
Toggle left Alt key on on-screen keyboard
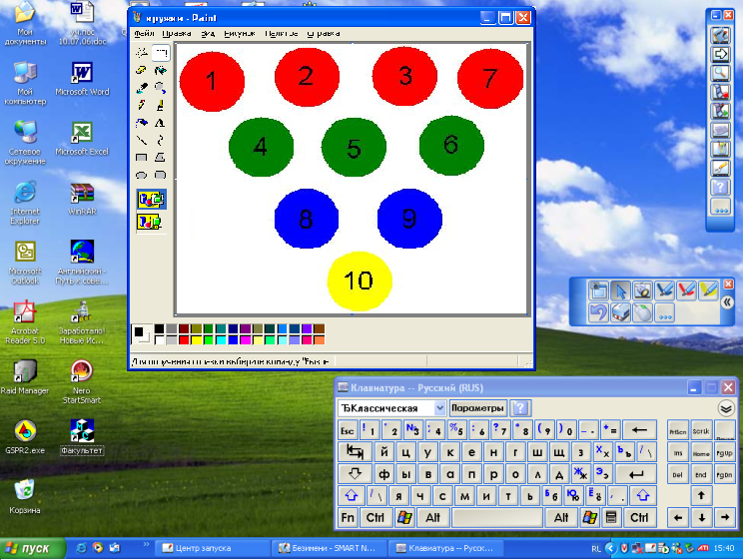432,517
